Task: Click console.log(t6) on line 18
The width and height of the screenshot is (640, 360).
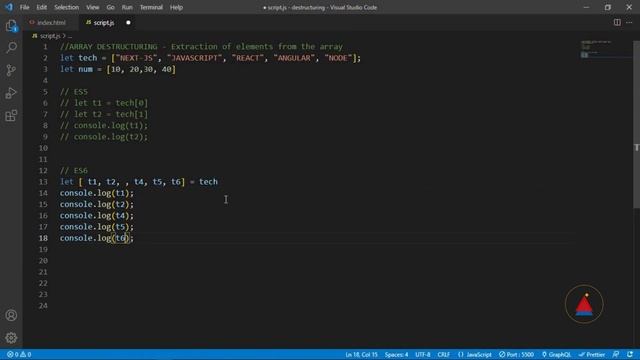Action: pos(97,238)
